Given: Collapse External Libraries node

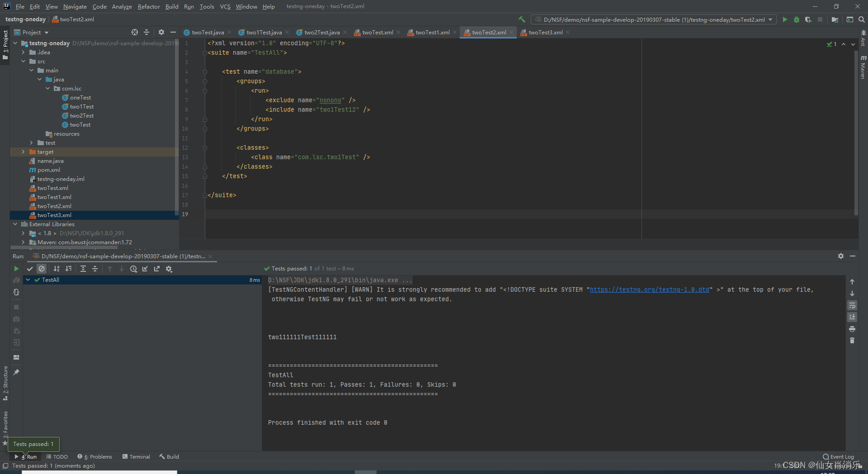Looking at the screenshot, I should 15,224.
